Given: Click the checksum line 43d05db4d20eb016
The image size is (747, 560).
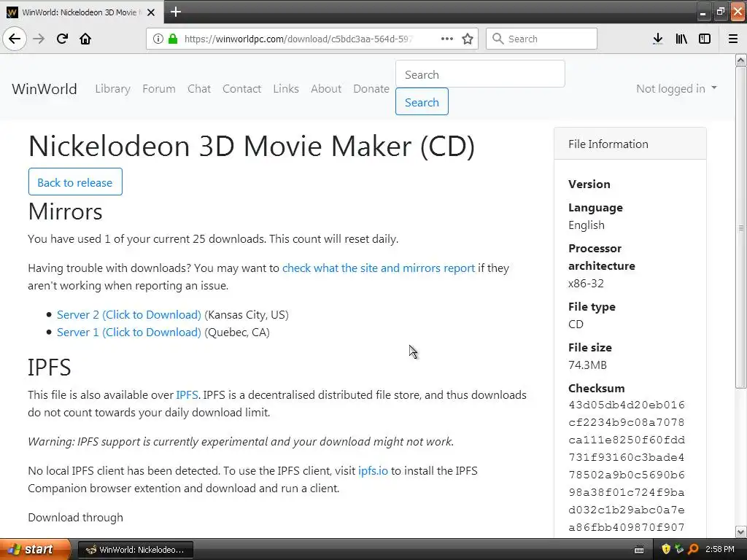Looking at the screenshot, I should (x=627, y=405).
